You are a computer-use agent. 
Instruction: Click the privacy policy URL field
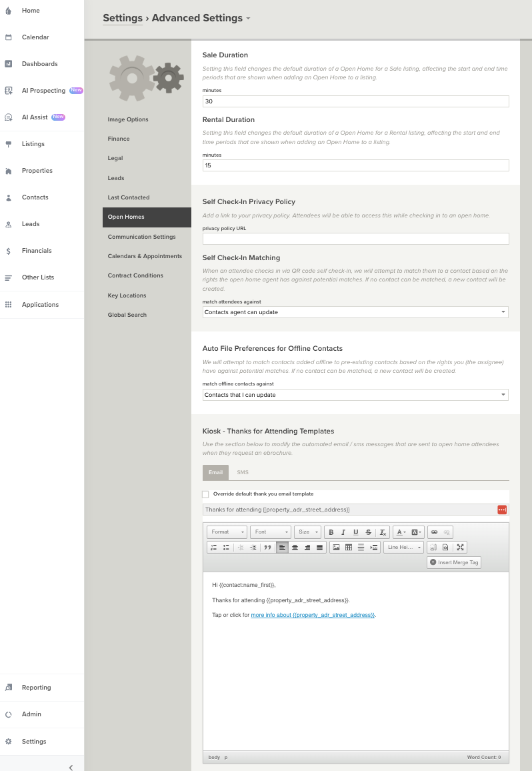(355, 239)
